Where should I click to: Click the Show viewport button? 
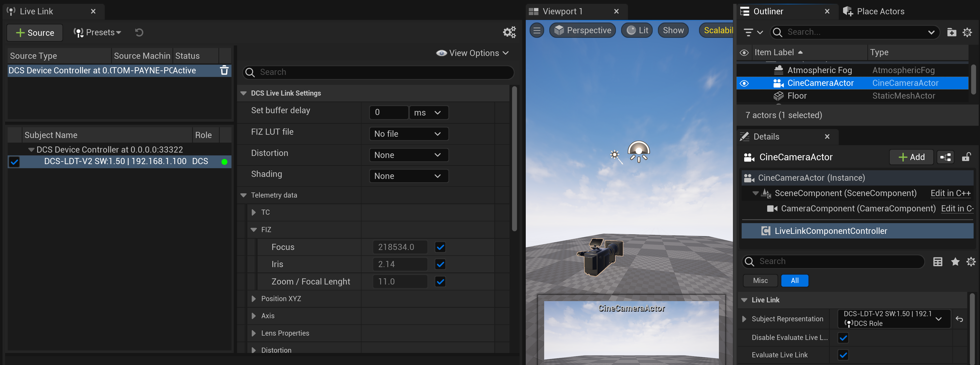point(673,30)
